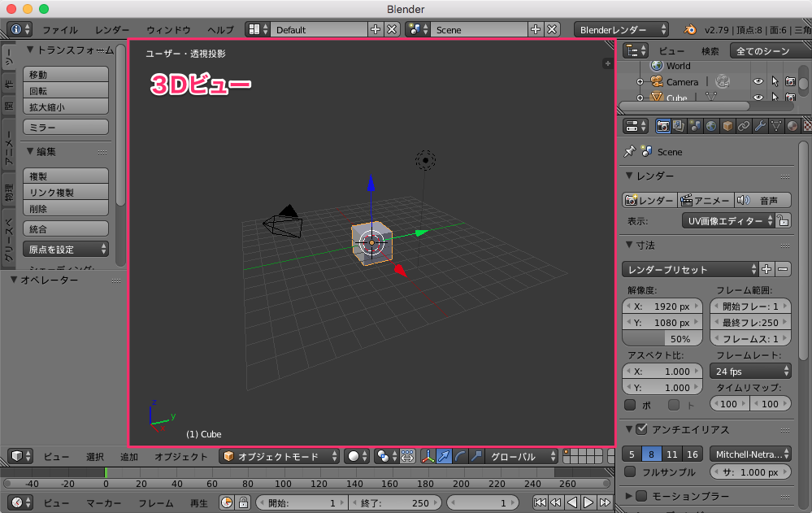Remove render preset with minus button
The height and width of the screenshot is (513, 812).
pos(783,269)
